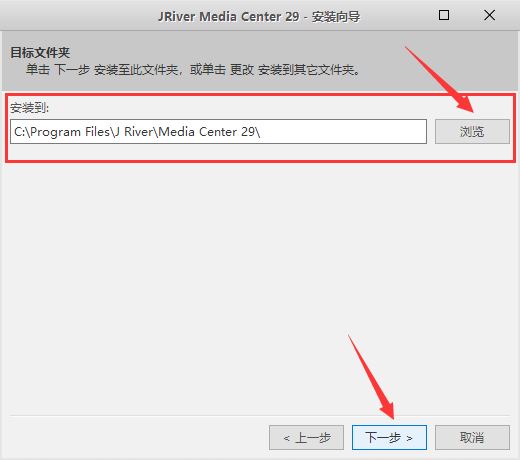Click the JRiver Media Center 29 title bar
This screenshot has width=520, height=460.
tap(259, 16)
